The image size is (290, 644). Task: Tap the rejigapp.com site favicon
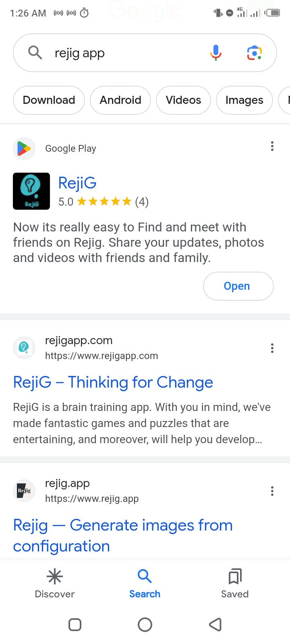point(24,348)
